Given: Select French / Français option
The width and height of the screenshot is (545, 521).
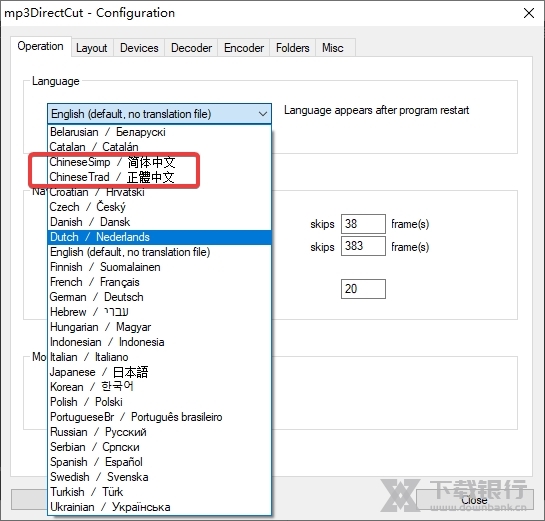Looking at the screenshot, I should 159,282.
